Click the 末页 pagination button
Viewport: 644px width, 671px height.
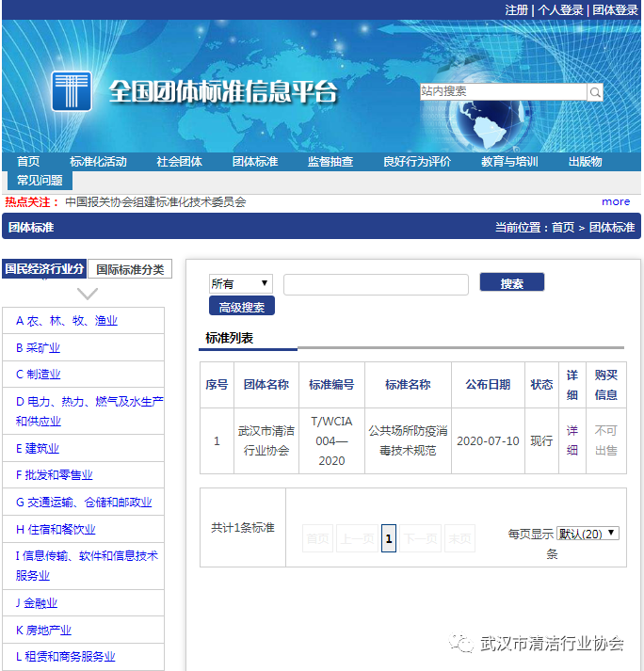pos(459,538)
